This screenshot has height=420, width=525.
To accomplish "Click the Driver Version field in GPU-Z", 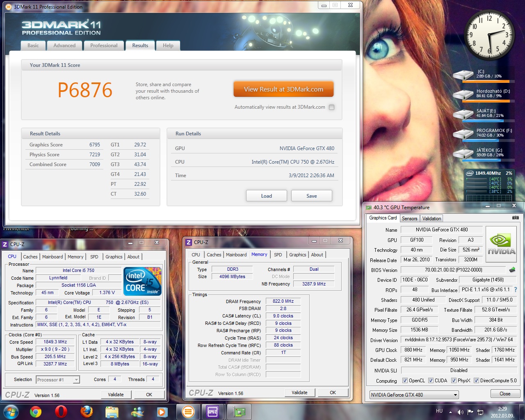I will [459, 340].
